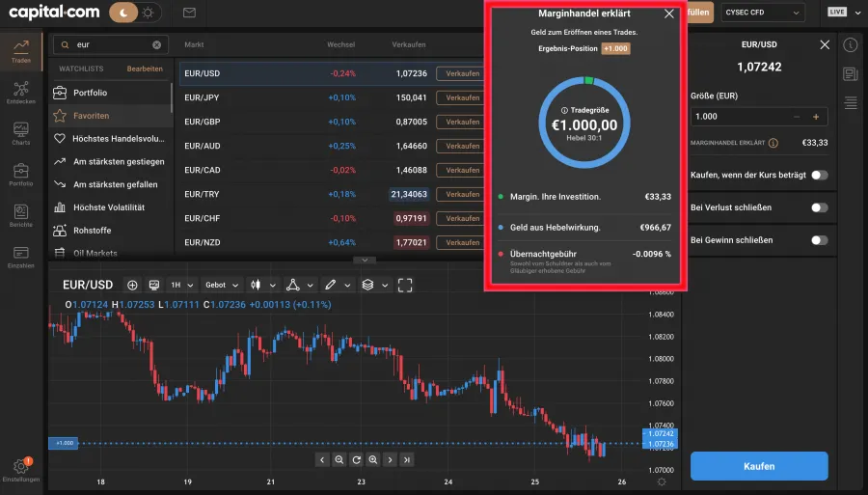Add comparison with the plus-circle chart icon

coord(132,286)
